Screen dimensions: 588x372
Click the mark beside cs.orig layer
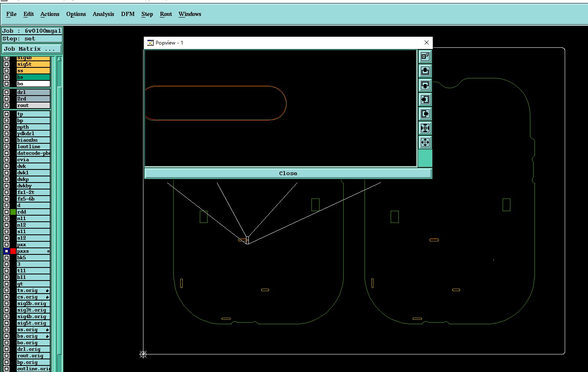pyautogui.click(x=47, y=297)
